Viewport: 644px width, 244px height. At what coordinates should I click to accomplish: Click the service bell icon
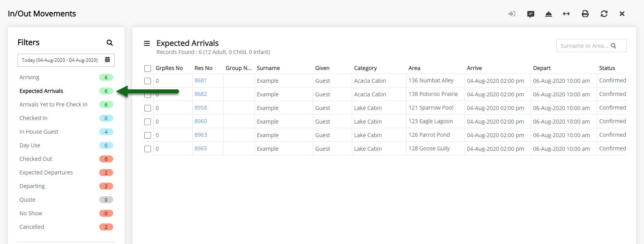(548, 14)
